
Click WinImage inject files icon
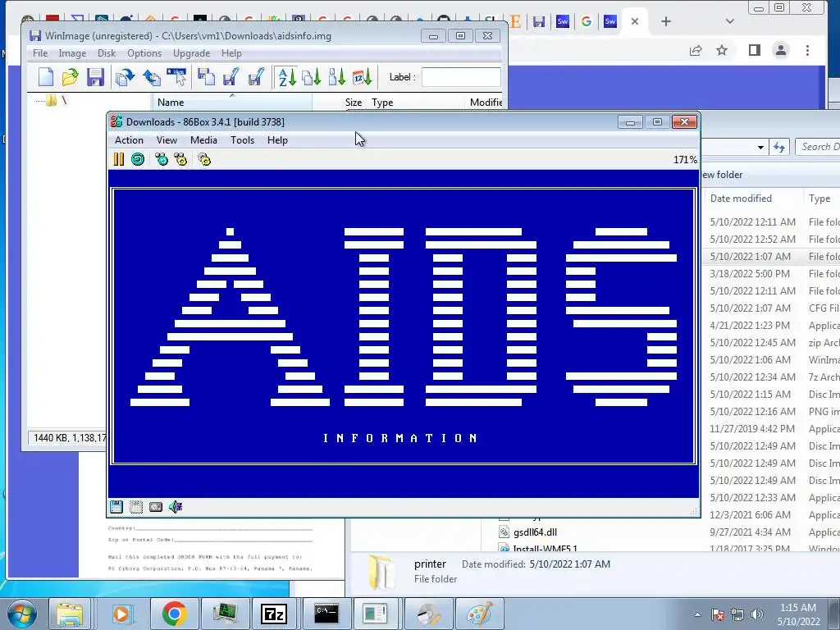coord(206,77)
